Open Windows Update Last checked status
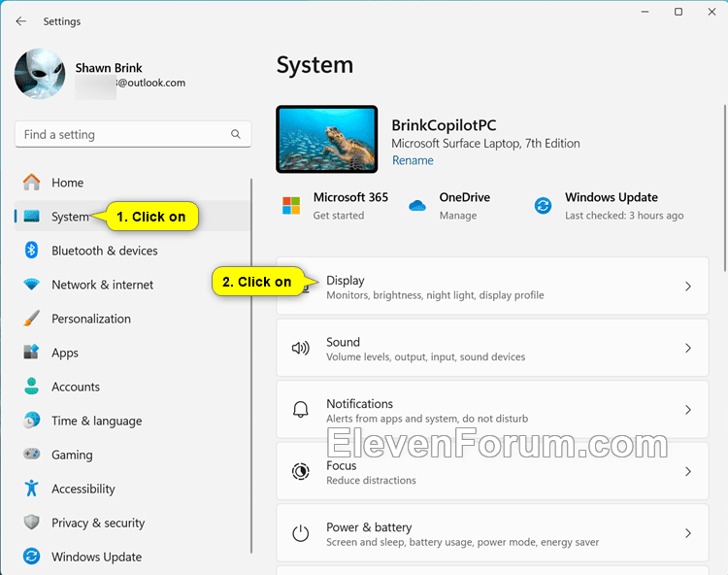Image resolution: width=728 pixels, height=575 pixels. [624, 216]
